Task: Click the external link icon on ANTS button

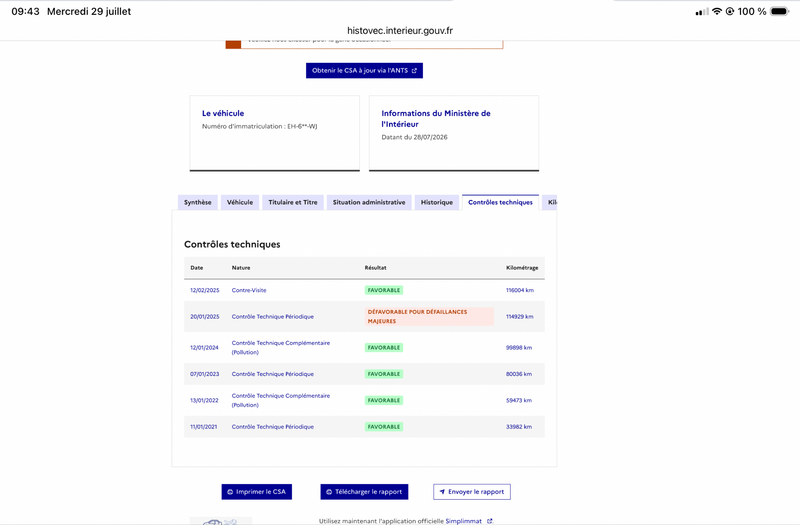Action: [x=414, y=71]
